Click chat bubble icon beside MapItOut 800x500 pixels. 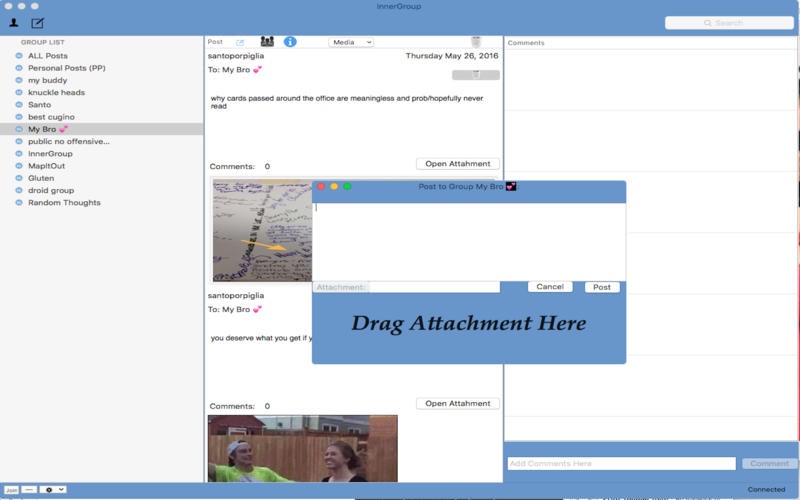tap(19, 166)
